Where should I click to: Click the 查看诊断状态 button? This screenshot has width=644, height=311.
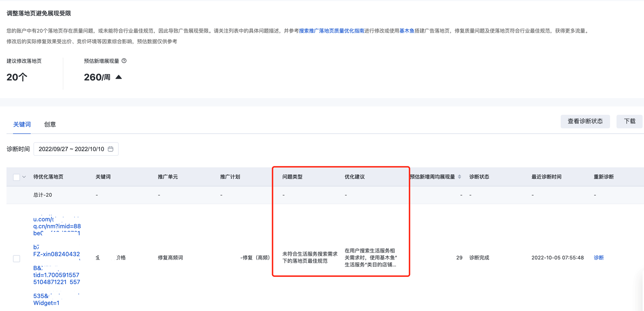coord(585,122)
